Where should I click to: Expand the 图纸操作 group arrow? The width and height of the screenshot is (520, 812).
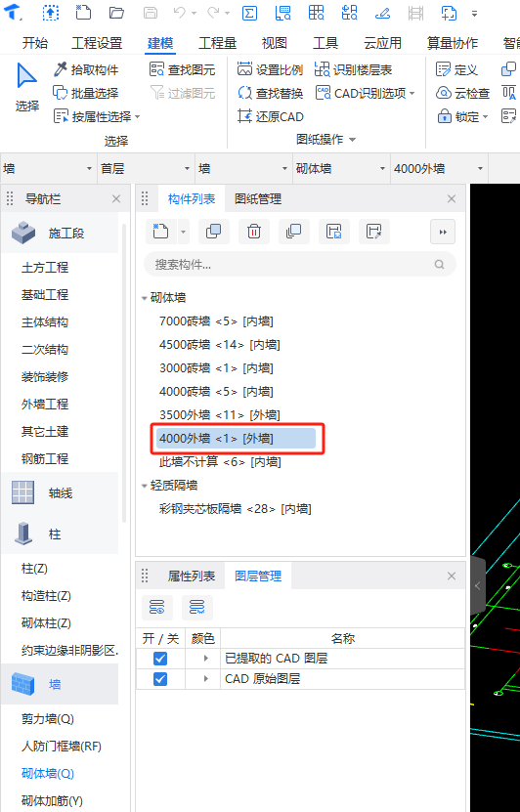tap(352, 140)
